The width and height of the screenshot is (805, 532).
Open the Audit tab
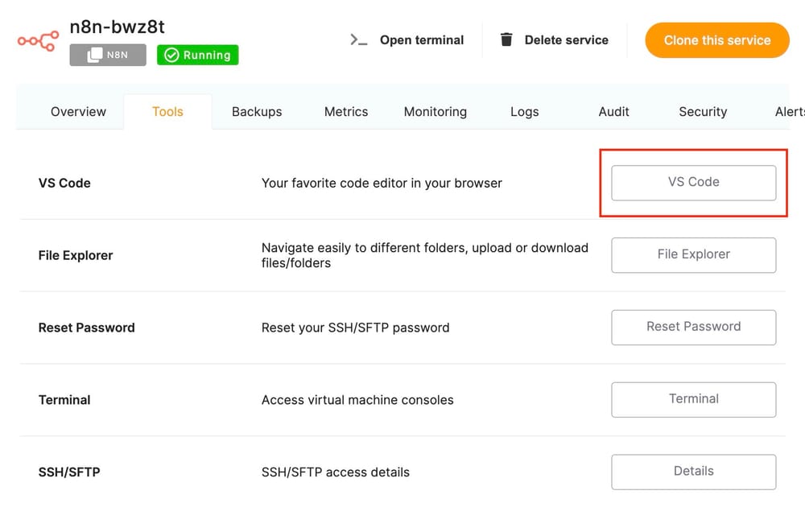(x=613, y=112)
